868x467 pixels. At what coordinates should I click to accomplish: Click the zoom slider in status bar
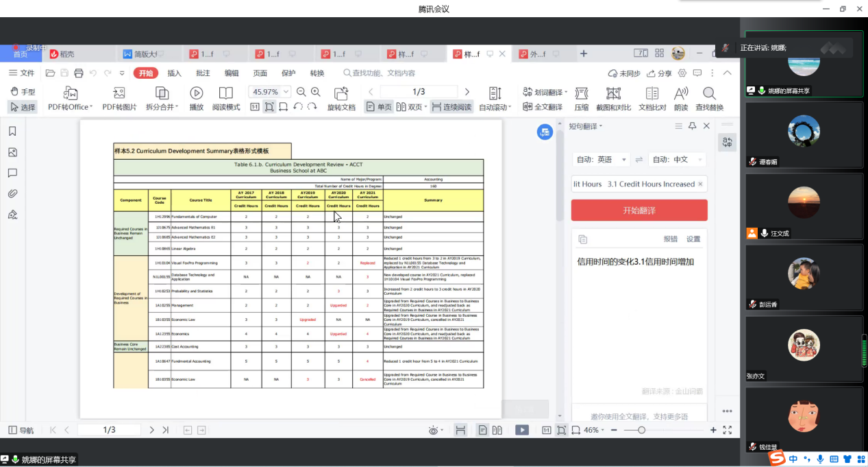point(641,430)
